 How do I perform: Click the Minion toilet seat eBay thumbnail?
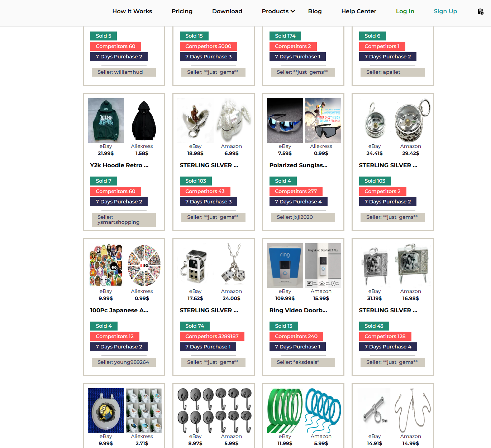(x=106, y=410)
